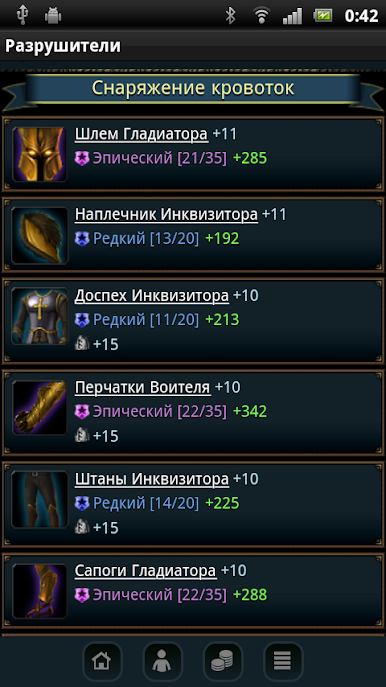Open the Сапоги Гладиатора link
This screenshot has height=687, width=386.
pos(145,570)
